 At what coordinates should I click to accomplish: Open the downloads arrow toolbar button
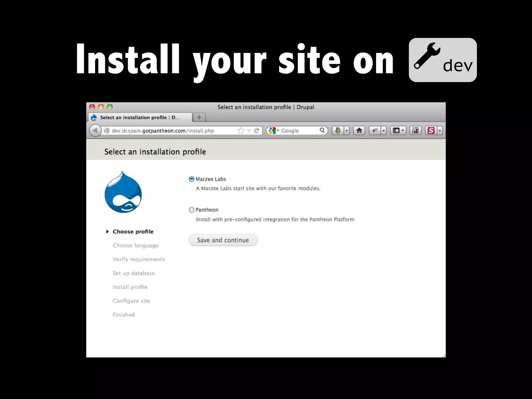338,130
